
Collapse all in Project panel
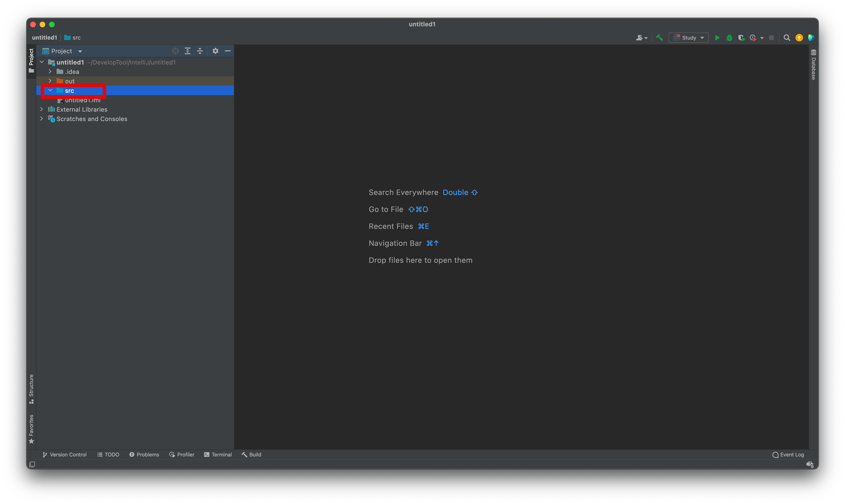click(x=200, y=51)
